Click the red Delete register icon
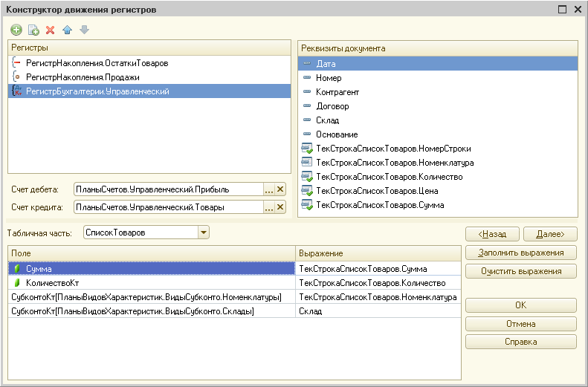Viewport: 588px width, 387px height. click(50, 30)
